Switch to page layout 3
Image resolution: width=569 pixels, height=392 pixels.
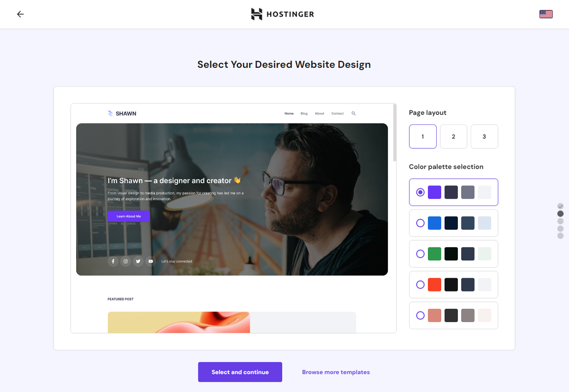click(484, 136)
